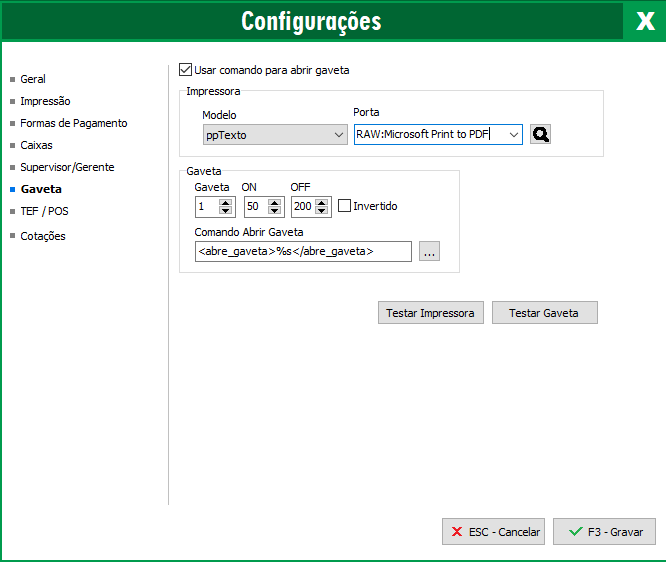Uncheck Usar comando para abrir gaveta
This screenshot has width=666, height=562.
(185, 70)
